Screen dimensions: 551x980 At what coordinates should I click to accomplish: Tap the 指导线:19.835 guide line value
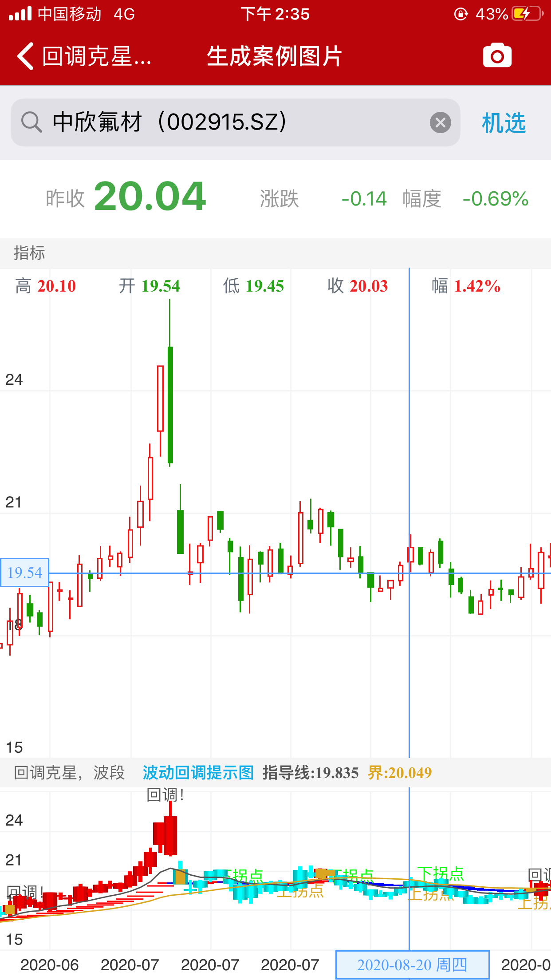coord(310,773)
